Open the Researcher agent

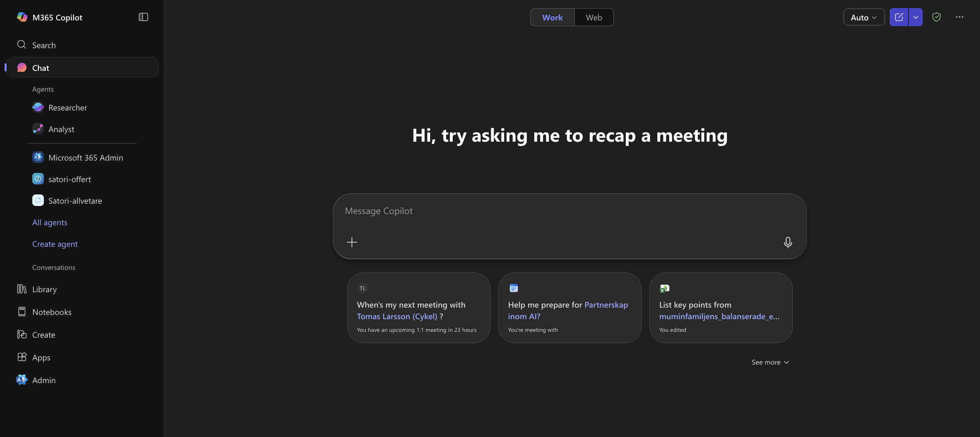60,107
